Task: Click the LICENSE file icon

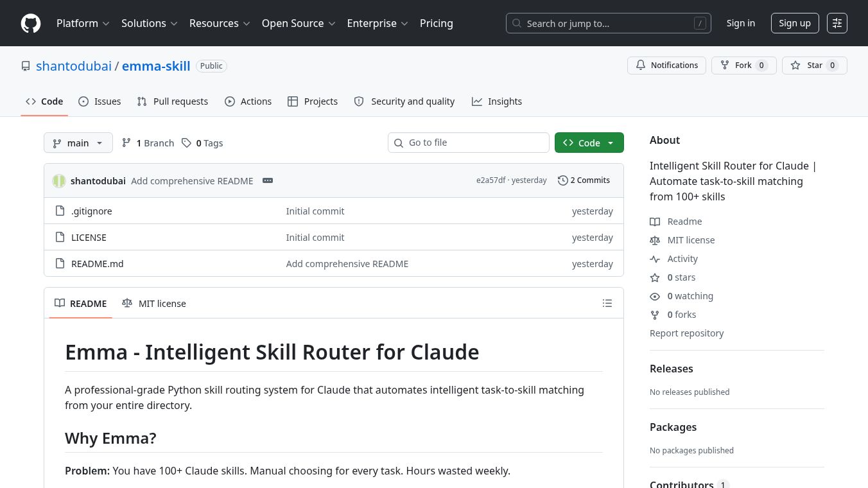Action: click(60, 237)
